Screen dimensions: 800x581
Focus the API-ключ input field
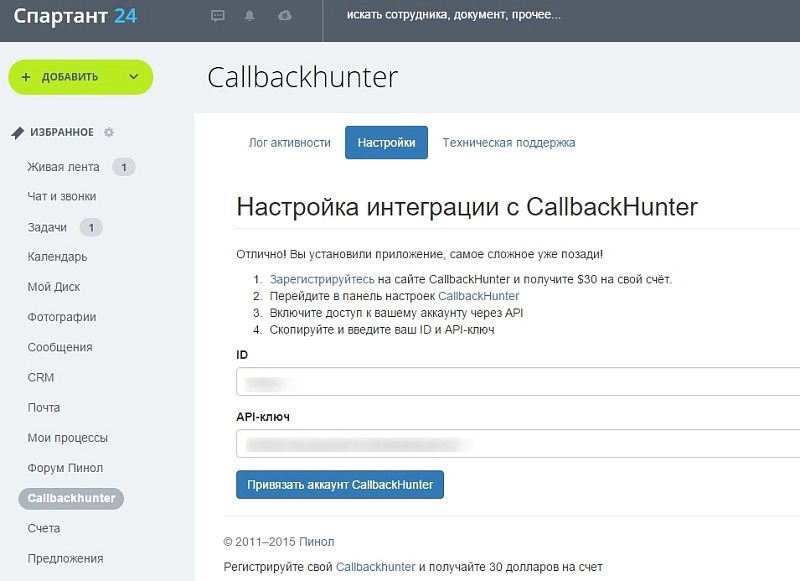pos(516,443)
